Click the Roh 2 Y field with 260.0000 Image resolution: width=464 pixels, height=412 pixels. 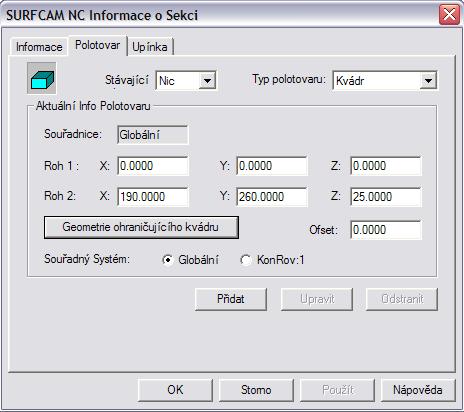pos(272,197)
